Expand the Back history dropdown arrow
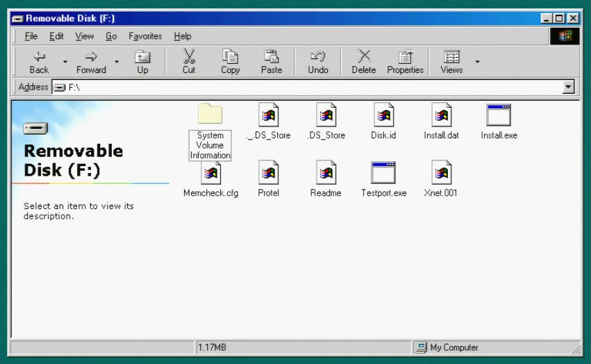This screenshot has width=591, height=364. point(65,63)
